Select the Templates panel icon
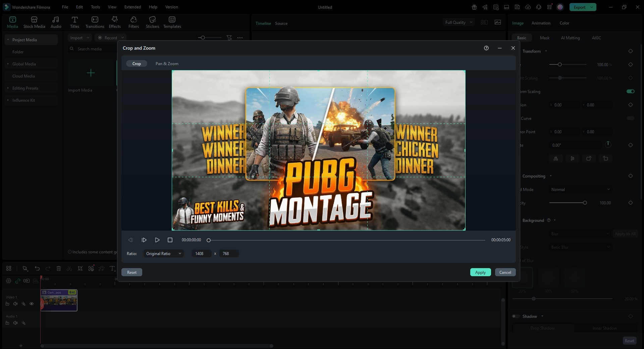The height and width of the screenshot is (349, 644). pos(172,22)
